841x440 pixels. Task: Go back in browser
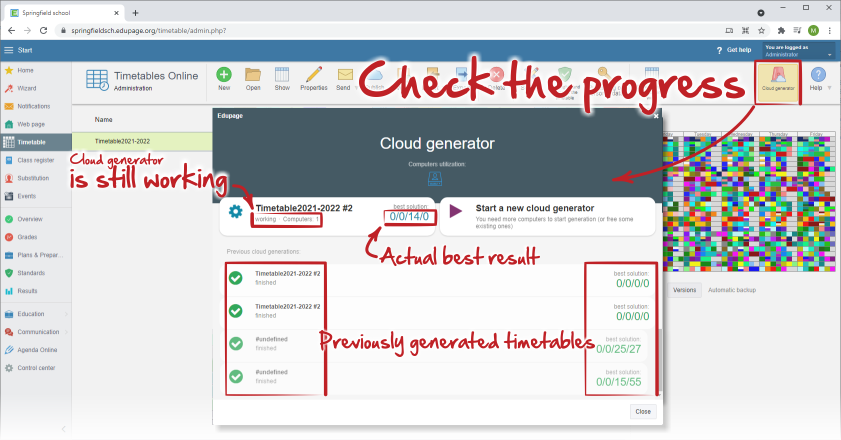tap(11, 31)
